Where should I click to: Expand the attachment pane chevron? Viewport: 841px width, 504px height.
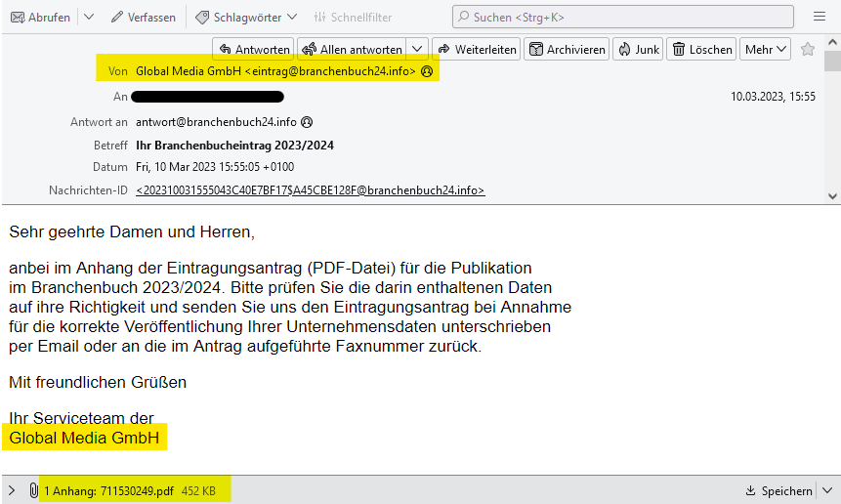click(12, 490)
